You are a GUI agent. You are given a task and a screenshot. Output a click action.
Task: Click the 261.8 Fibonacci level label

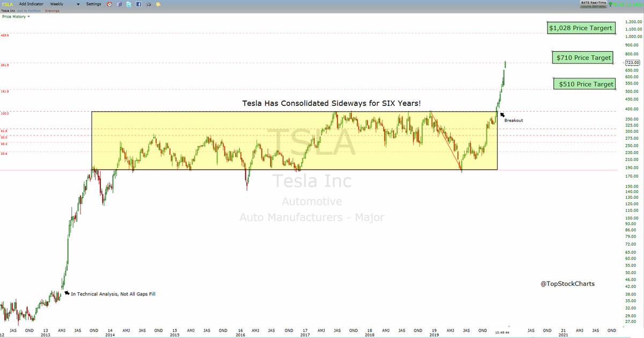point(5,64)
